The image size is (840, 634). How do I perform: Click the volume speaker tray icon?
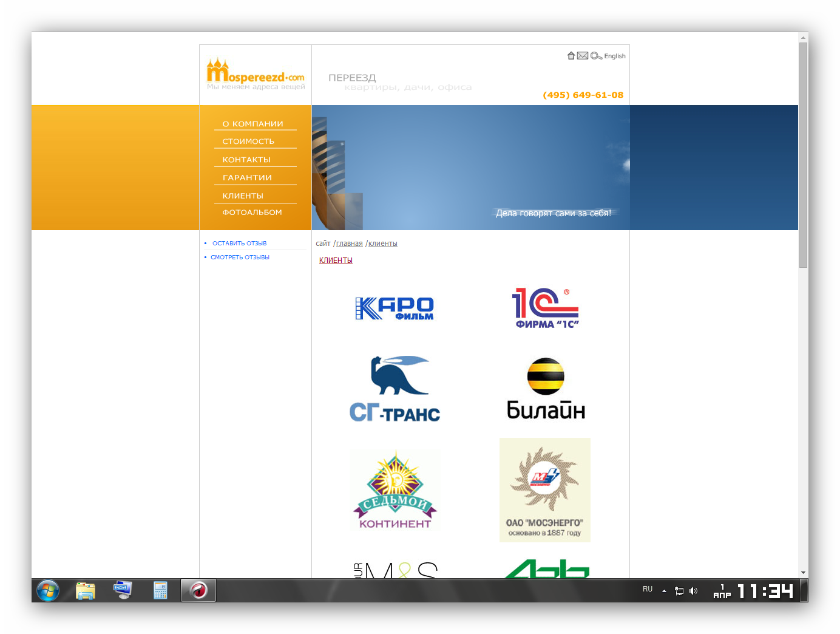[694, 590]
